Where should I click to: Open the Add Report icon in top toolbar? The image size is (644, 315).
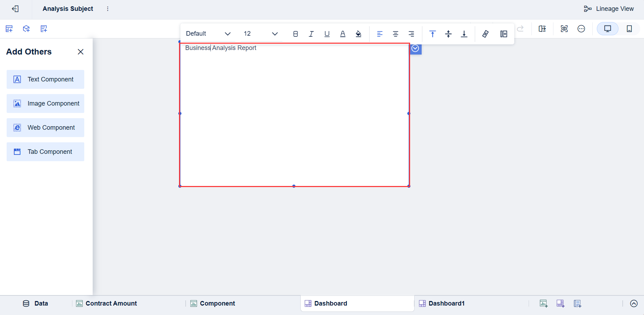(44, 29)
